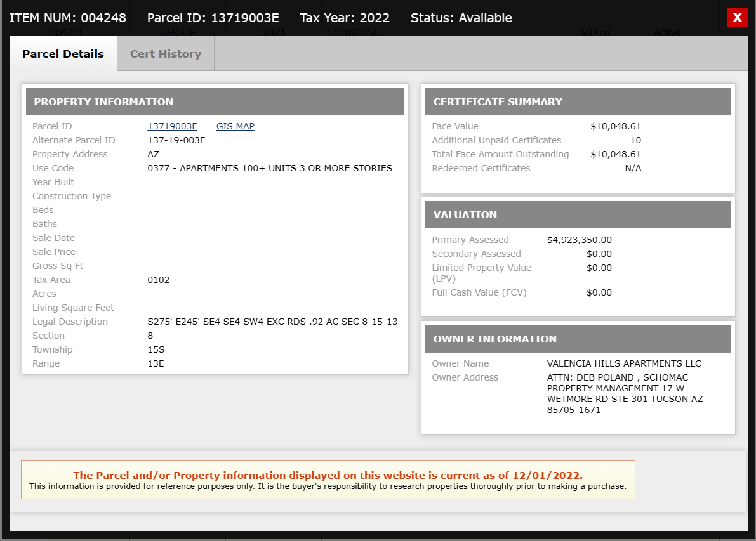The width and height of the screenshot is (756, 541).
Task: Select Full Cash Value (FCV) amount
Action: 599,292
